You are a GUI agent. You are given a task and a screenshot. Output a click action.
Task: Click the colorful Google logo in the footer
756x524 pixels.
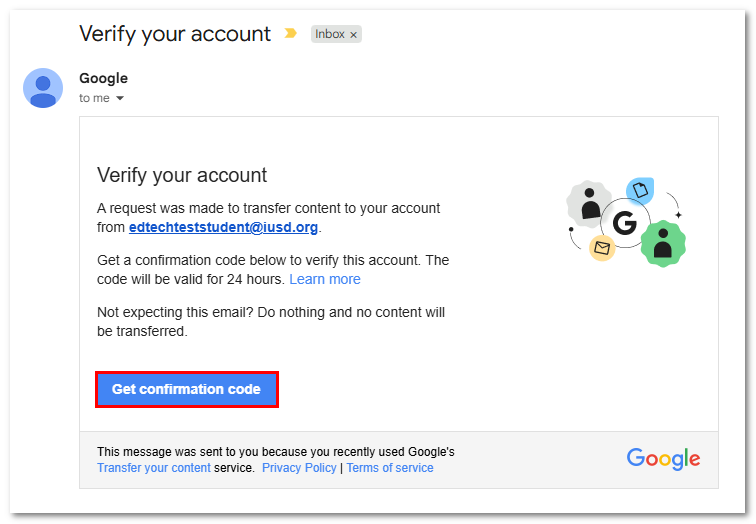click(663, 458)
